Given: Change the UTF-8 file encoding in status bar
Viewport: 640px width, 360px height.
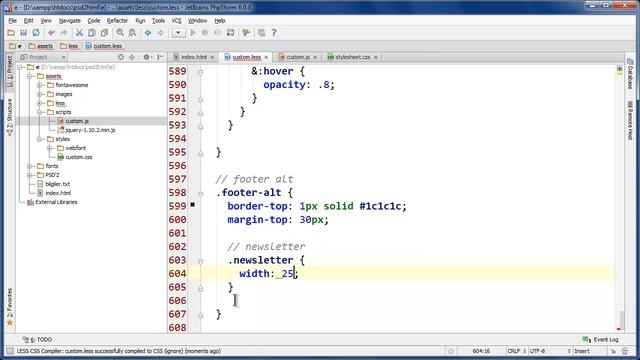Looking at the screenshot, I should coord(549,351).
